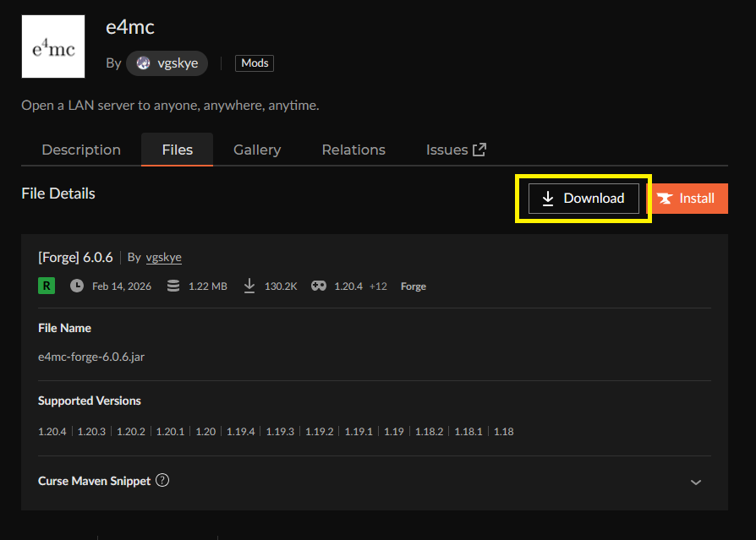
Task: Show the +12 additional game versions
Action: click(x=378, y=286)
